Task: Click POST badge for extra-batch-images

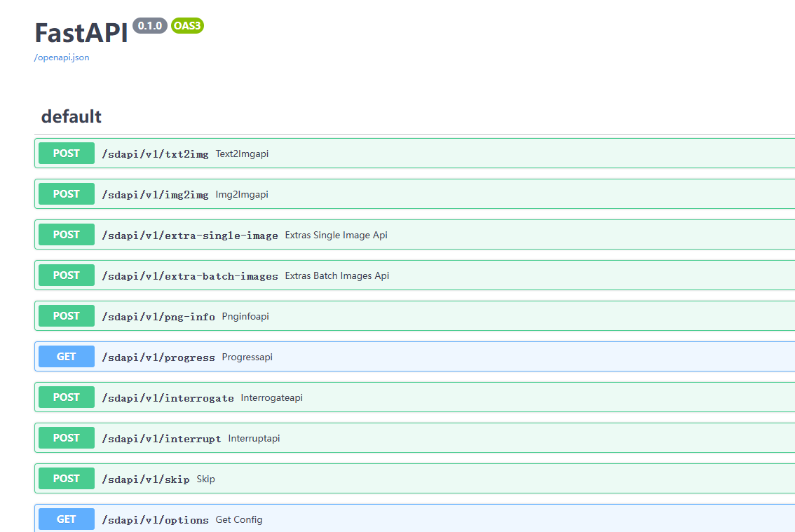Action: tap(67, 275)
